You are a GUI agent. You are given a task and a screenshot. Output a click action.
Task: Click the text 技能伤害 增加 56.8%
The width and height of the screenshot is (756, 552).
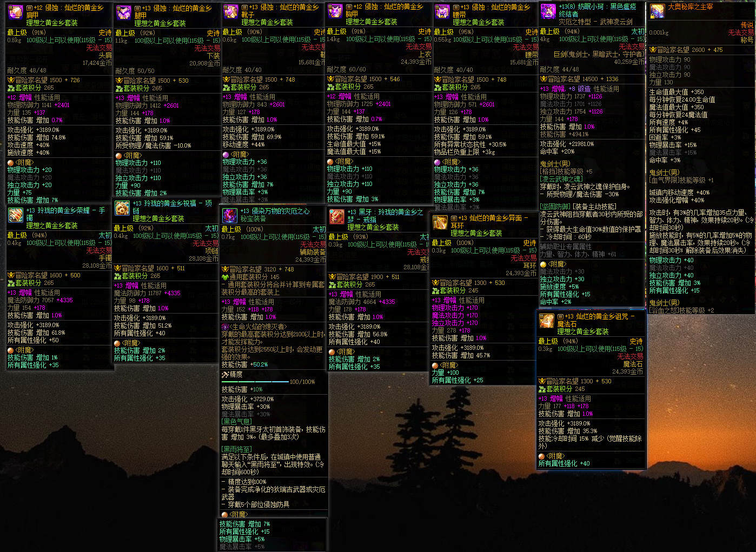click(358, 334)
